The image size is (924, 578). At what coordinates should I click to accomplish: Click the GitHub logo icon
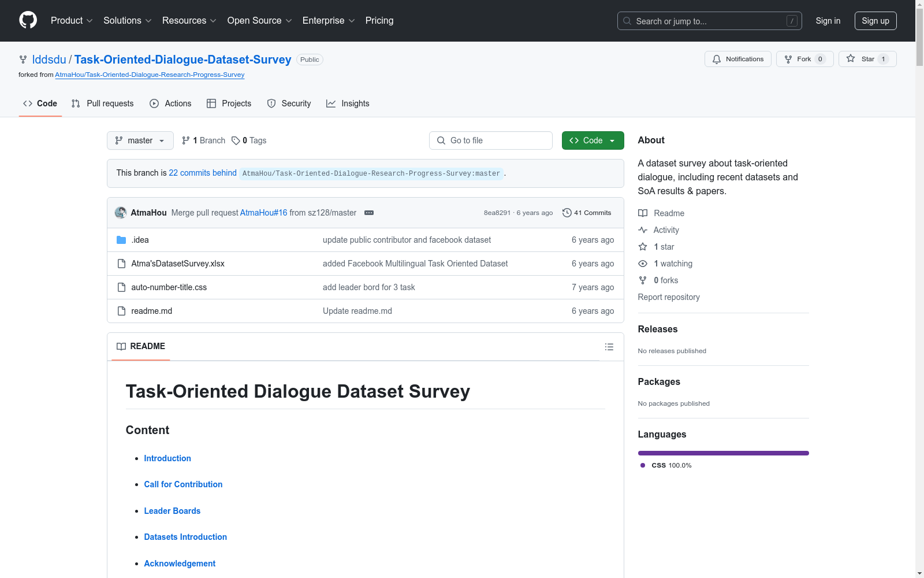click(x=28, y=20)
